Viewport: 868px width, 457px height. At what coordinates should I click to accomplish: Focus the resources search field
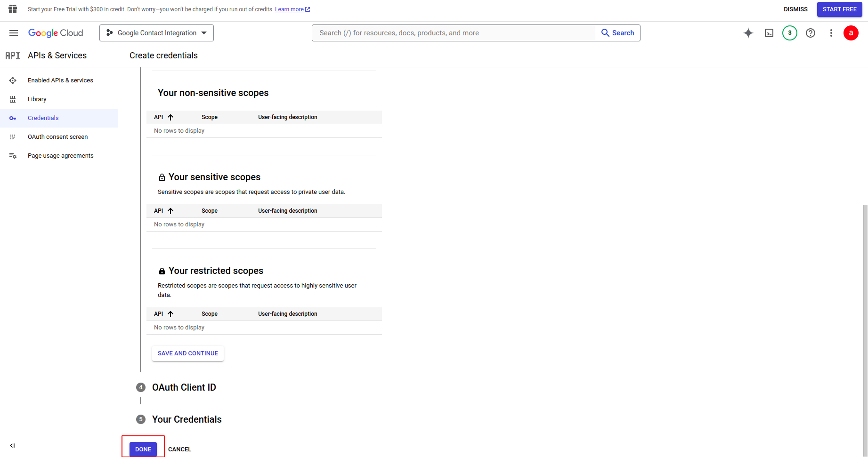(x=454, y=33)
